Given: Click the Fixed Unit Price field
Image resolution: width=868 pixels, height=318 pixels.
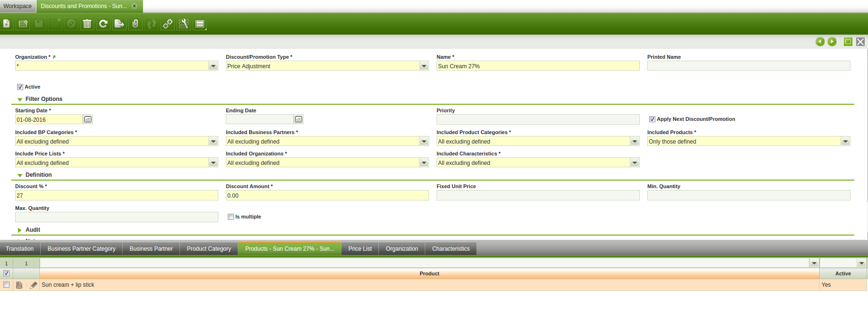Looking at the screenshot, I should (538, 195).
